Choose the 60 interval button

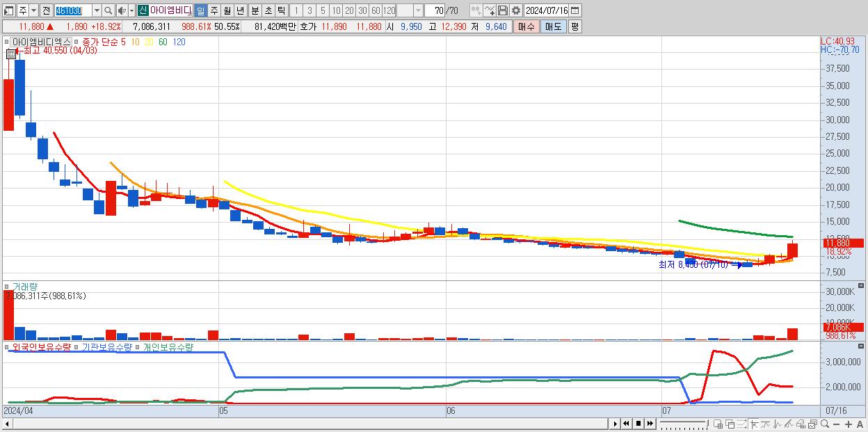coord(376,10)
